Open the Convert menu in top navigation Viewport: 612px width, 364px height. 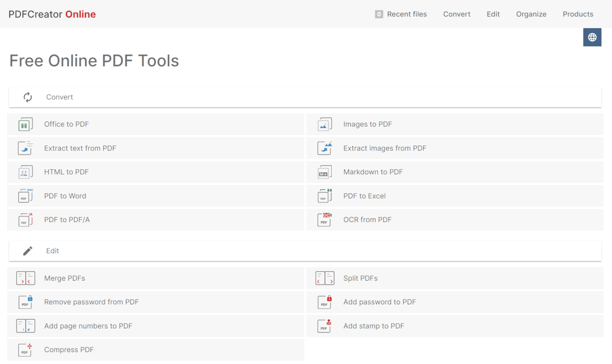click(x=457, y=14)
